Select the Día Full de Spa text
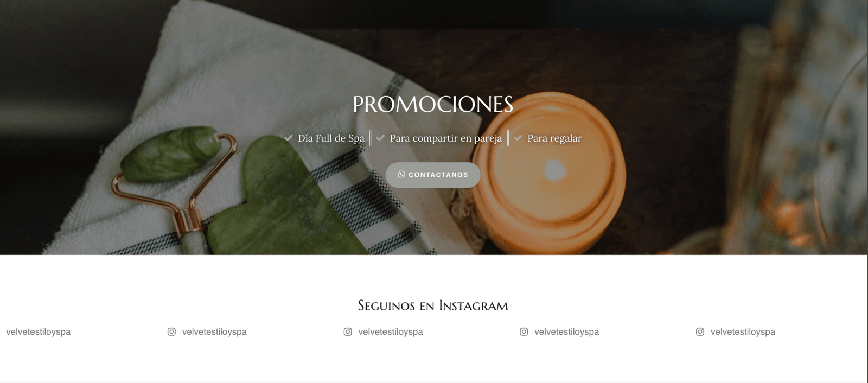Image resolution: width=868 pixels, height=383 pixels. pos(331,138)
